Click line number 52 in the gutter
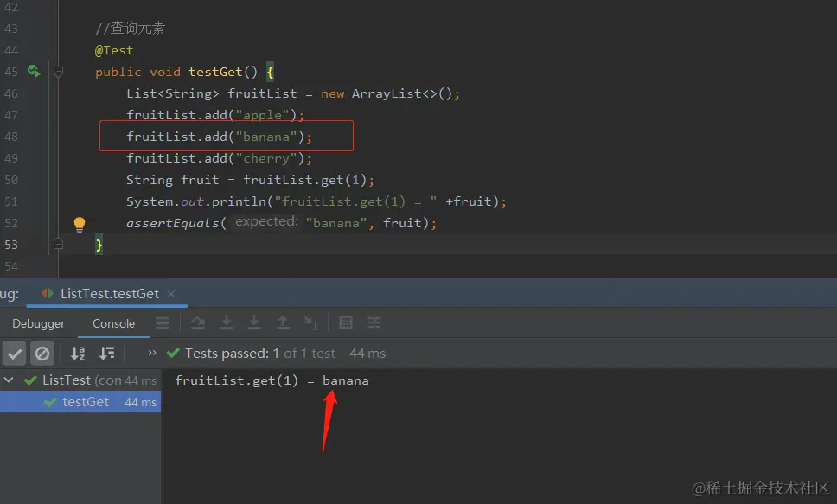 (x=10, y=223)
